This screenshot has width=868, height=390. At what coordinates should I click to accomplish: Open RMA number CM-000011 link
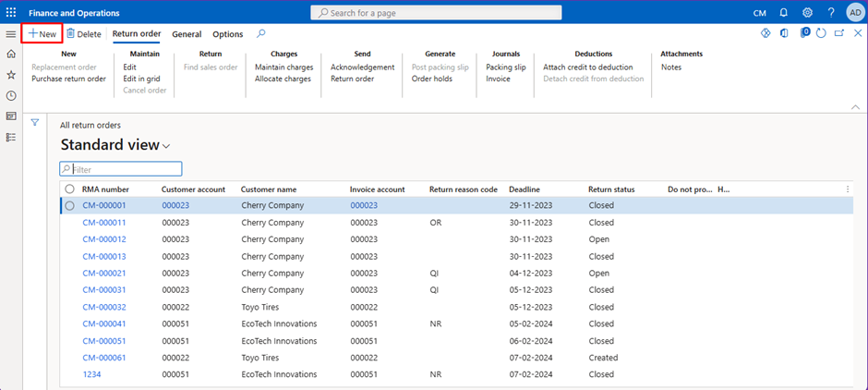pos(104,223)
